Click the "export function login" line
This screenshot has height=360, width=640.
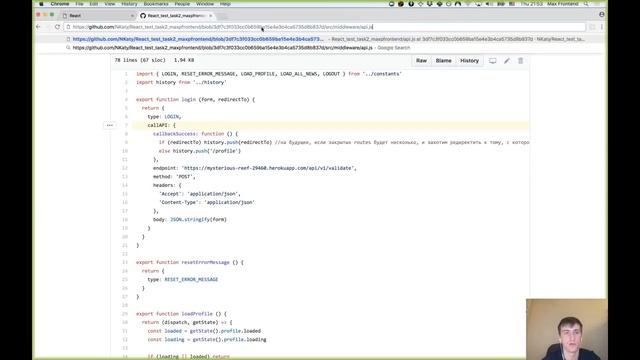point(196,100)
